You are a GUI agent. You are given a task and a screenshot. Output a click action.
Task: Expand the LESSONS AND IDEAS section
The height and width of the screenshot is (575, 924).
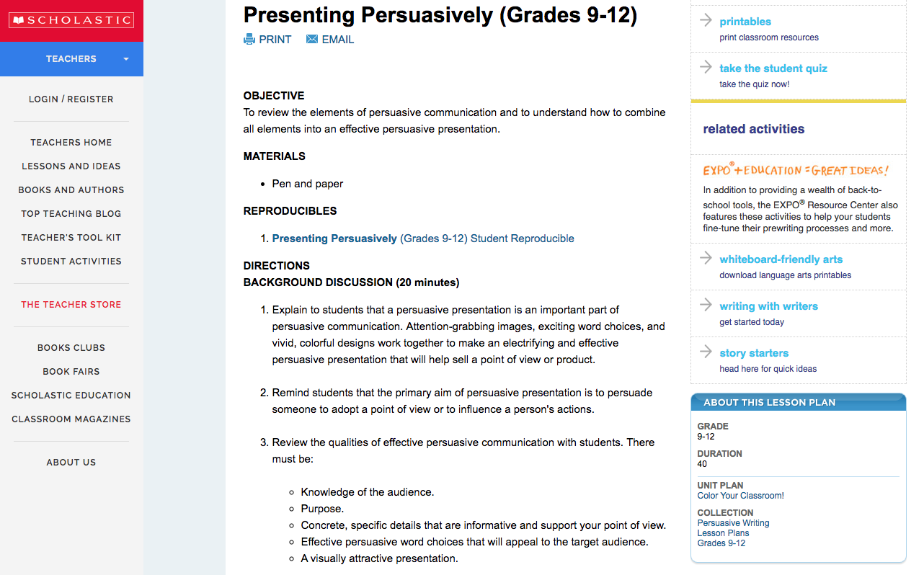tap(71, 166)
